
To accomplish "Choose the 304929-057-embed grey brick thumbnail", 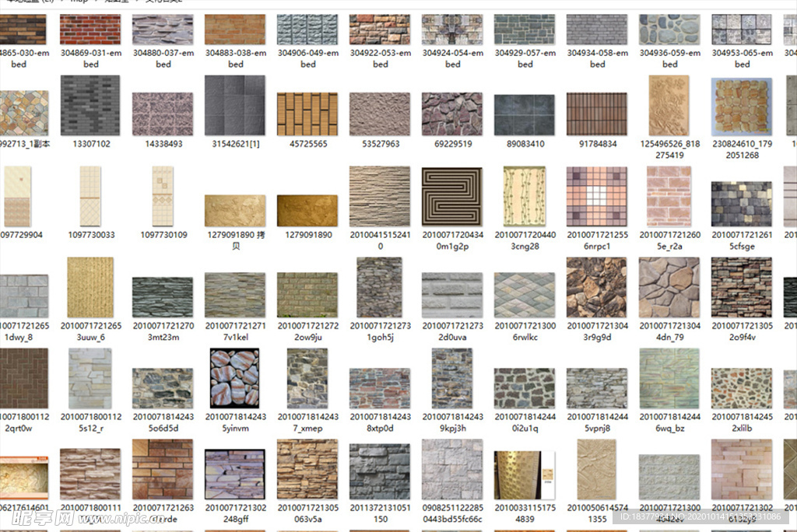I will [x=525, y=30].
